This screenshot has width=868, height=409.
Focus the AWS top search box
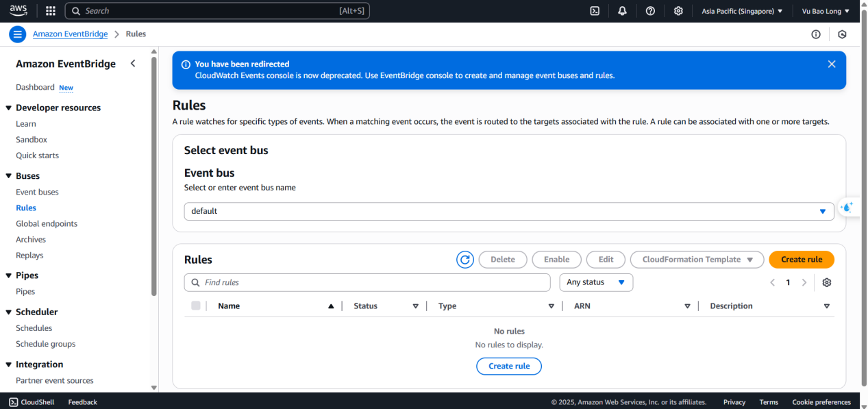pos(217,11)
